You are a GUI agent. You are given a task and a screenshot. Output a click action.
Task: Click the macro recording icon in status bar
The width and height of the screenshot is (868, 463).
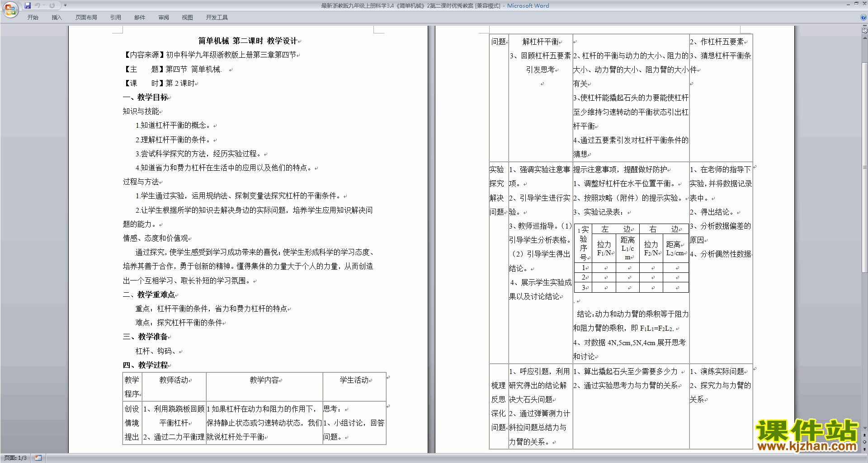(38, 458)
